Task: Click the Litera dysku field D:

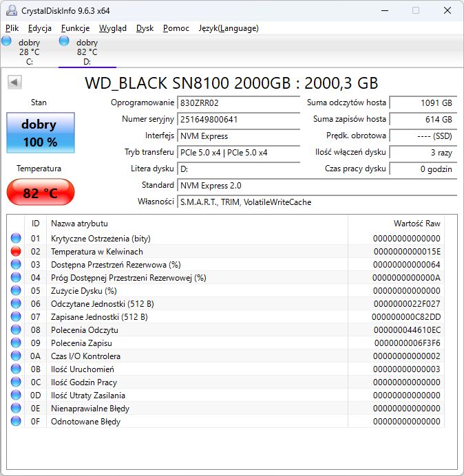Action: click(x=238, y=169)
